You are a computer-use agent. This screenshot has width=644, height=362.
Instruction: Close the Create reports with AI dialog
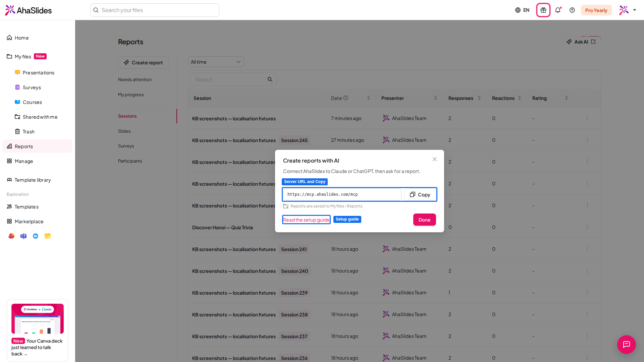(x=435, y=159)
